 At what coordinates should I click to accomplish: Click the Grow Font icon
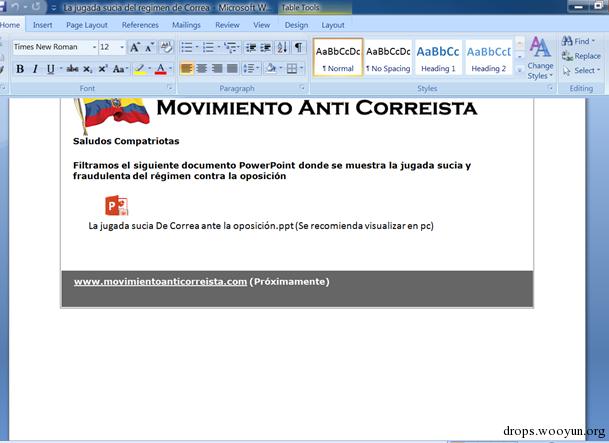pyautogui.click(x=135, y=47)
